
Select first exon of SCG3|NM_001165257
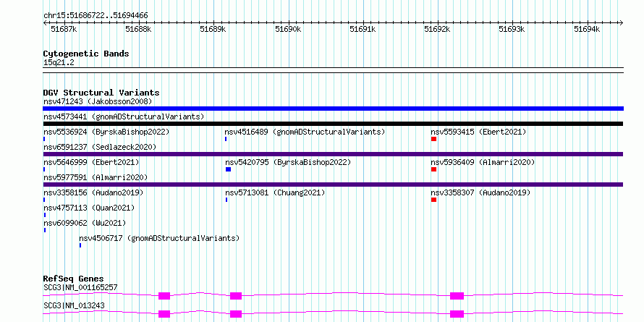[x=164, y=296]
